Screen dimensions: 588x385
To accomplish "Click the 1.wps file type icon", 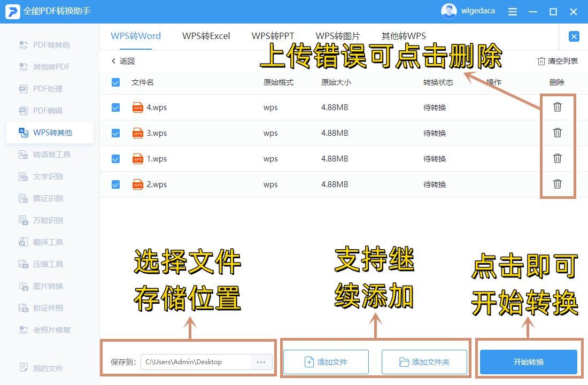I will point(138,159).
